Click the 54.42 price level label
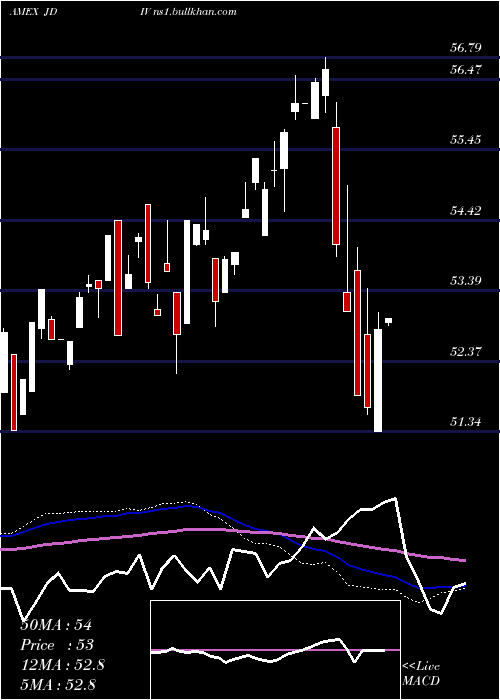The image size is (500, 700). pyautogui.click(x=466, y=210)
